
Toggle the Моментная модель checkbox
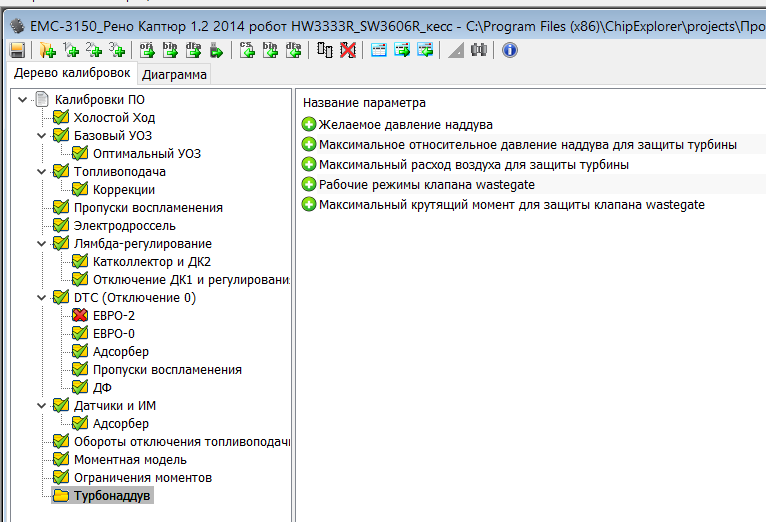click(x=61, y=460)
